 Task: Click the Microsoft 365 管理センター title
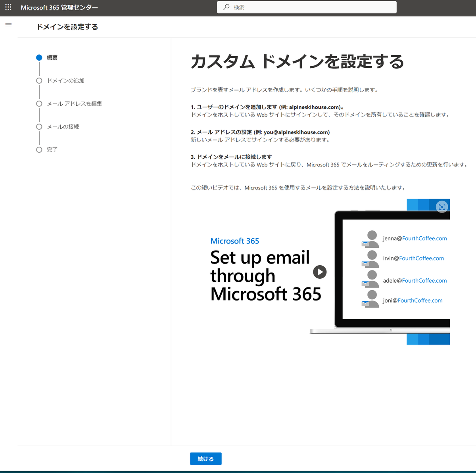[59, 8]
